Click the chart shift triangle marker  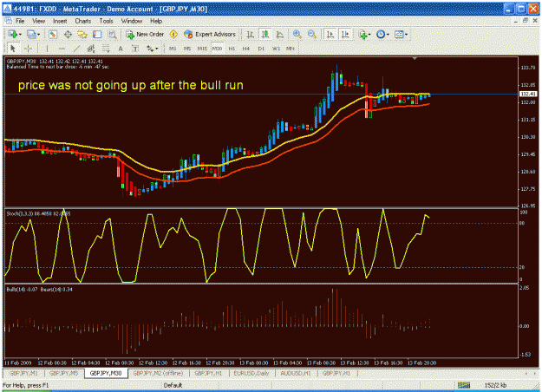pos(415,58)
